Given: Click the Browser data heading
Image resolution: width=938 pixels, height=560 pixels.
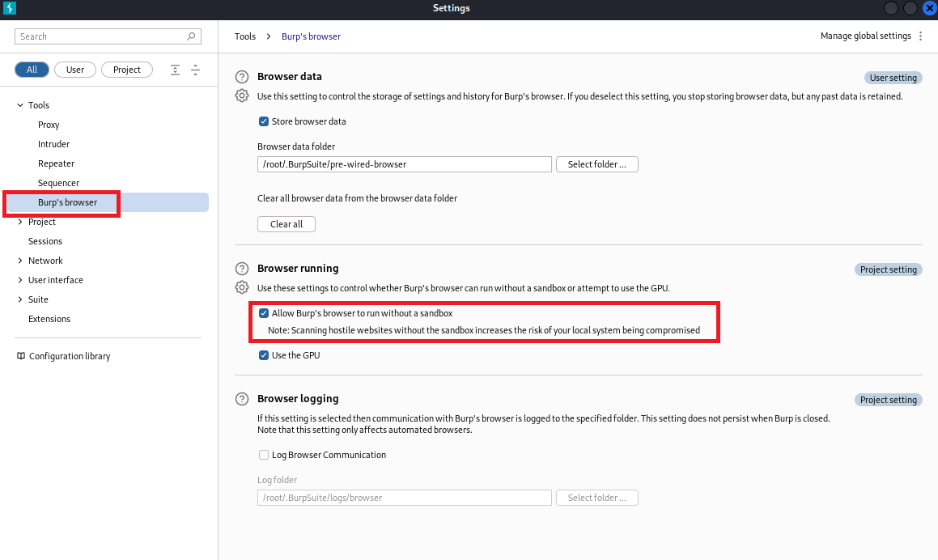Looking at the screenshot, I should tap(290, 77).
